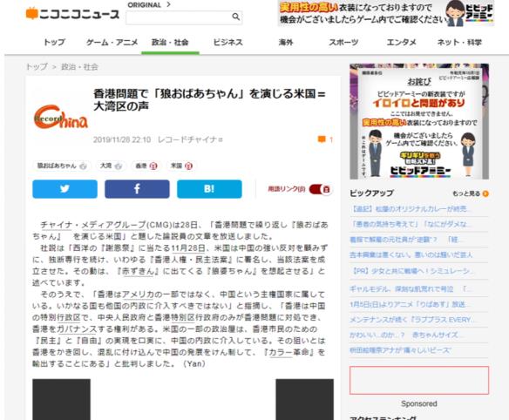Go to the スポーツ section
509x420 pixels.
pyautogui.click(x=343, y=43)
